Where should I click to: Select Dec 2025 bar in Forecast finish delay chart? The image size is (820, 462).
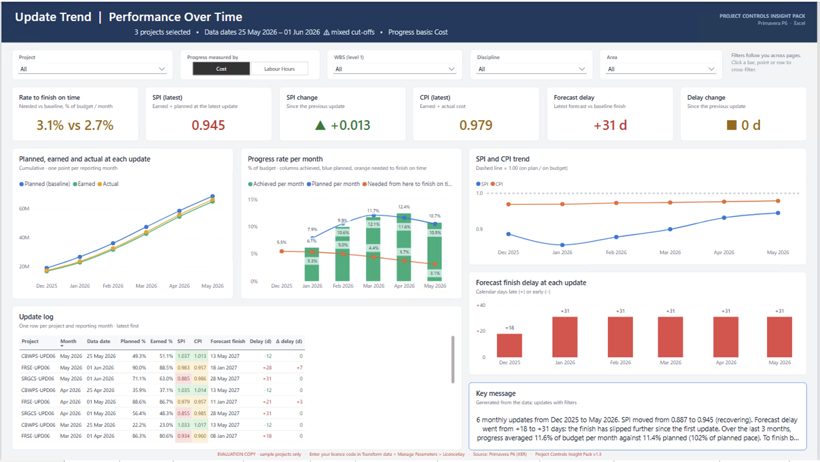coord(509,345)
